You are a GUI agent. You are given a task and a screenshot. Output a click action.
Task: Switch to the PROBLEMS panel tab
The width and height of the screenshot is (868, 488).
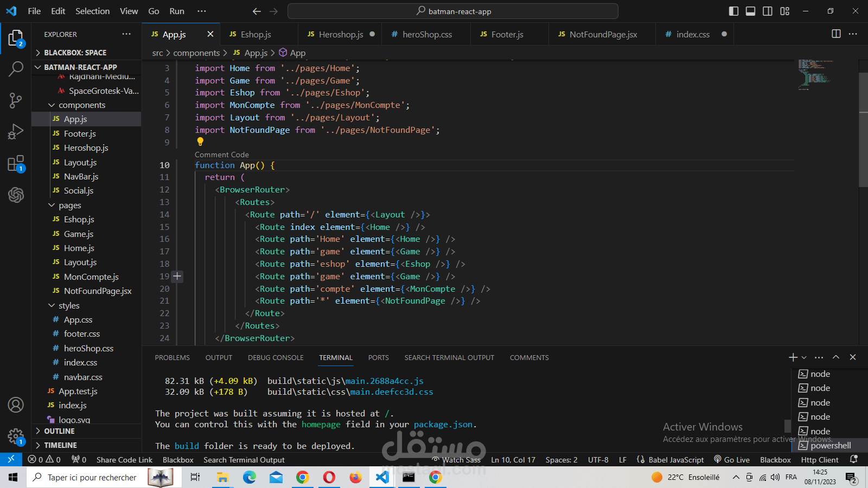(173, 358)
